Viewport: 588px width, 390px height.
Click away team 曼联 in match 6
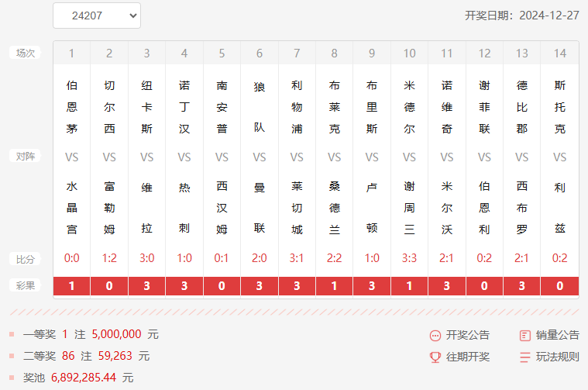pos(259,208)
